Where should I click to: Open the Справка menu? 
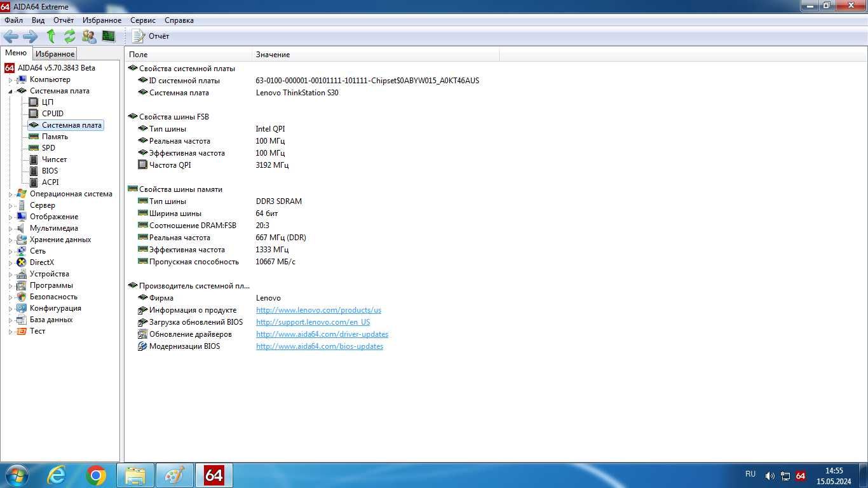(x=179, y=20)
